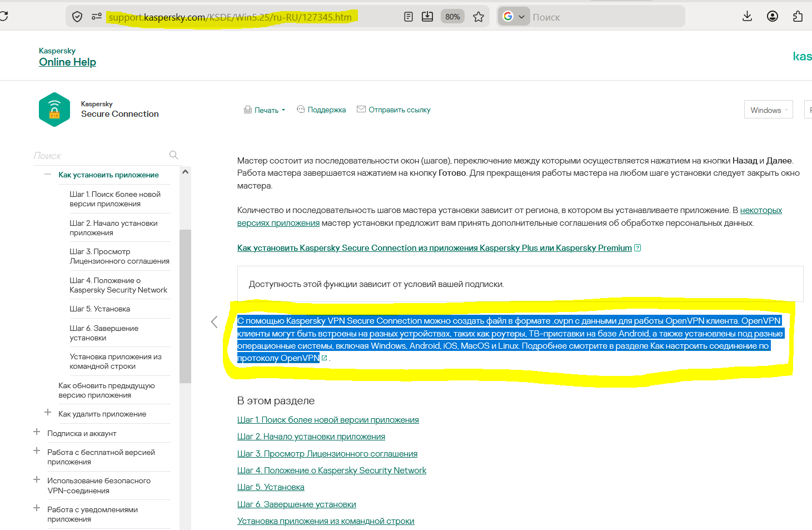Select sidebar item Шаг 4. Положение о KSN

point(118,285)
